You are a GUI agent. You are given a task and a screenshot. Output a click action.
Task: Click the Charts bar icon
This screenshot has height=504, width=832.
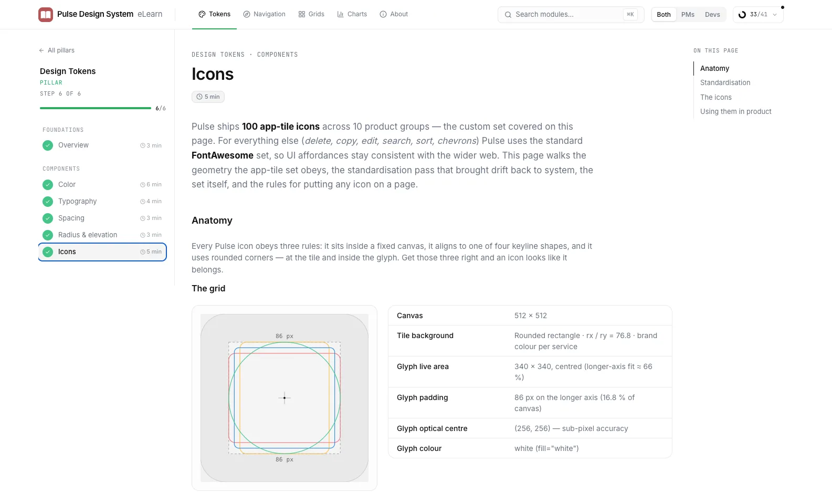(341, 14)
